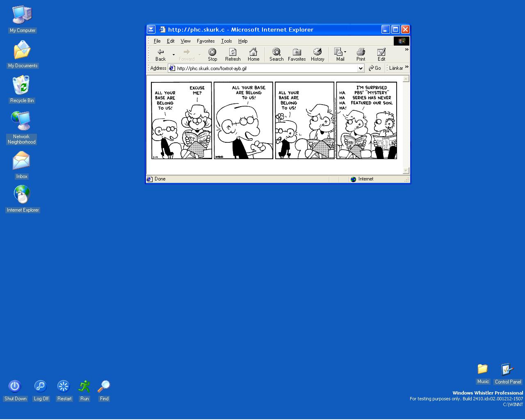This screenshot has width=525, height=420.
Task: Open the Control Panel icon
Action: (508, 374)
